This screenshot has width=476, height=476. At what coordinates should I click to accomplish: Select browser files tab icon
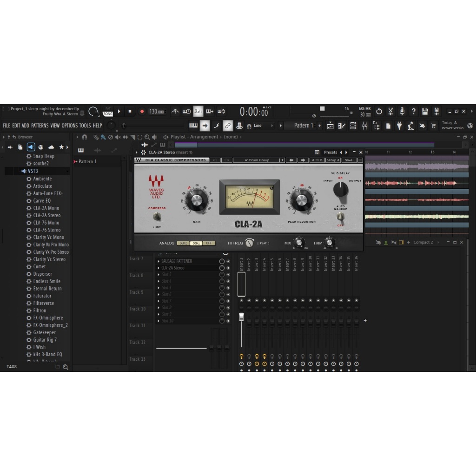point(20,147)
